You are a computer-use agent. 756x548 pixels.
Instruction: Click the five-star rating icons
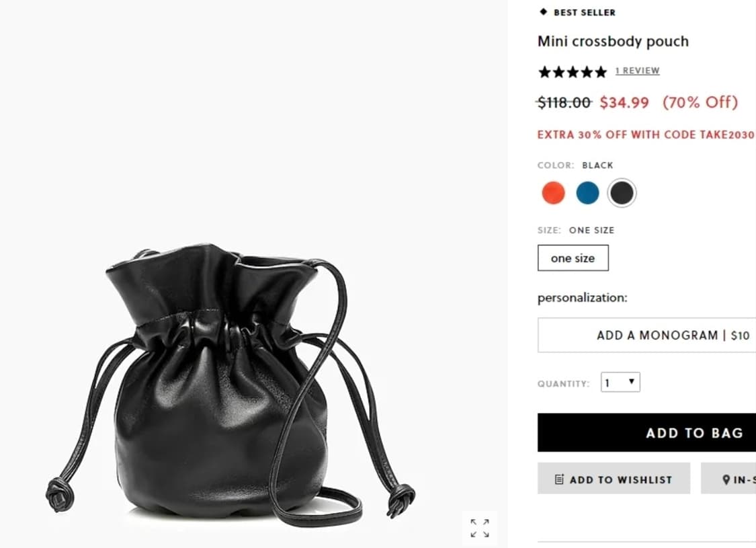(x=573, y=72)
